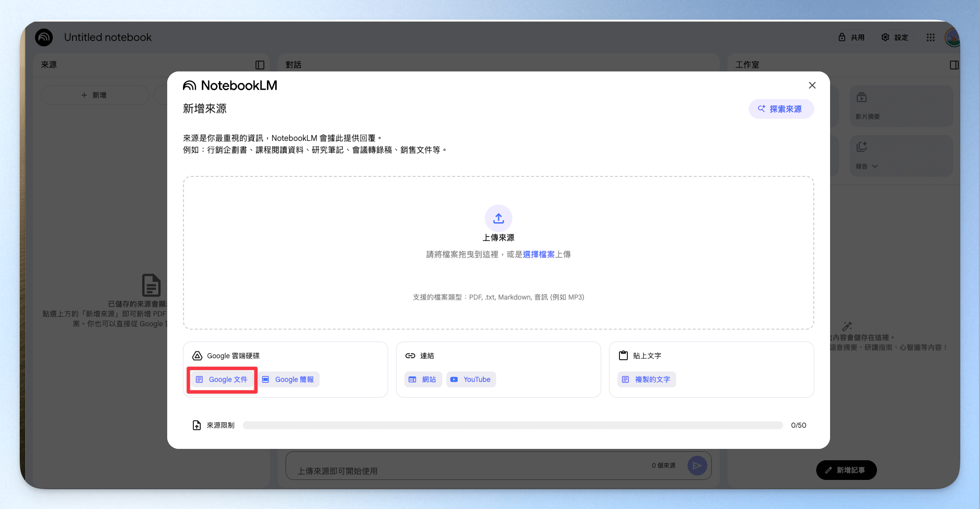Collapse the sources panel with the sidebar icon
980x509 pixels.
pos(260,65)
